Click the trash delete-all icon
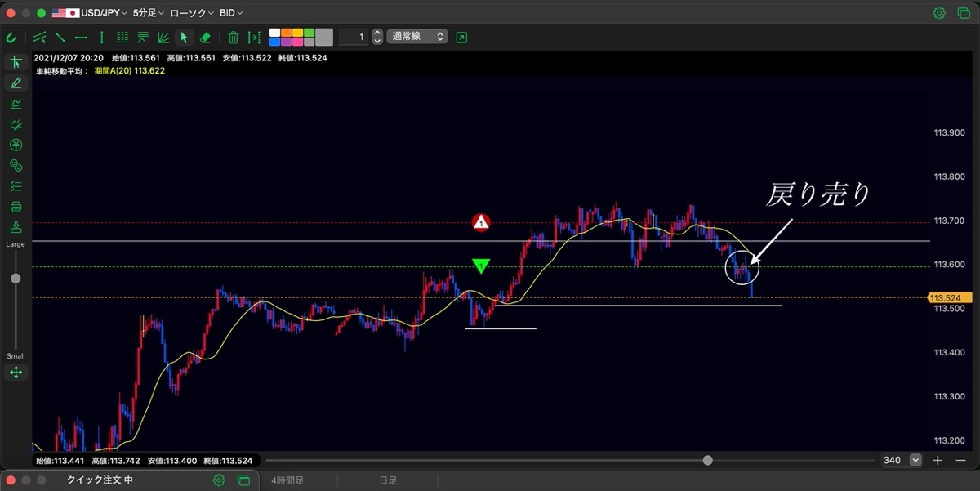 (234, 37)
